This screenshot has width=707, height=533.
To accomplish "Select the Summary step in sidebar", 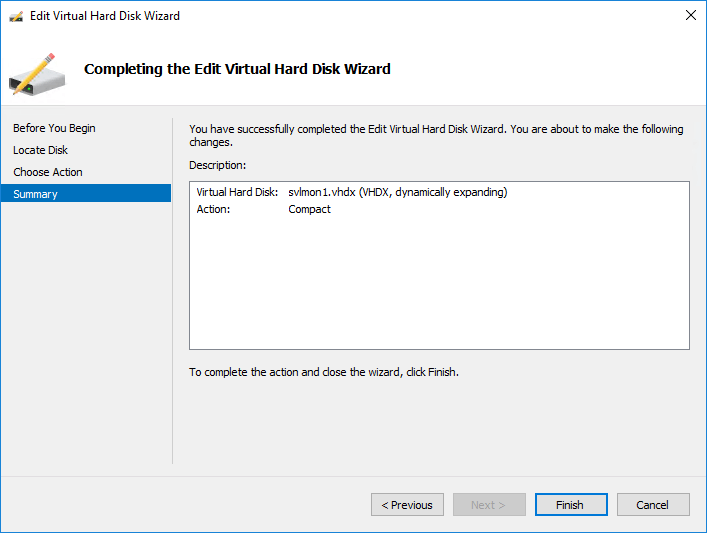I will coord(86,193).
